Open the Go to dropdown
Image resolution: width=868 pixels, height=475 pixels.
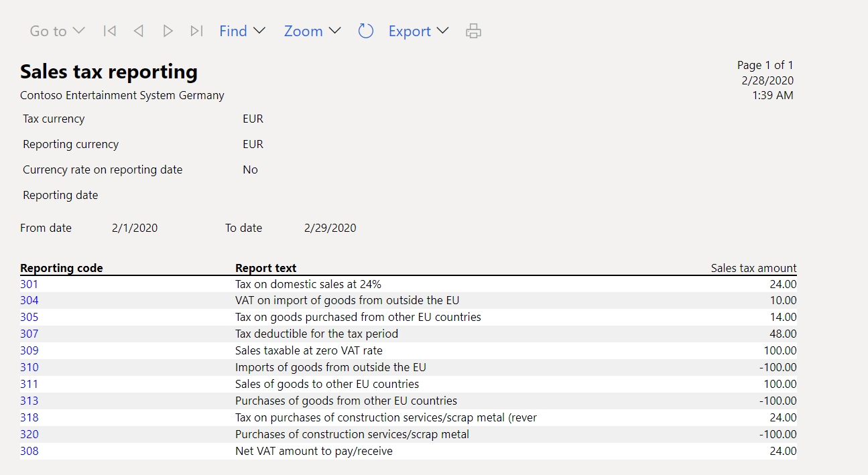[x=57, y=31]
